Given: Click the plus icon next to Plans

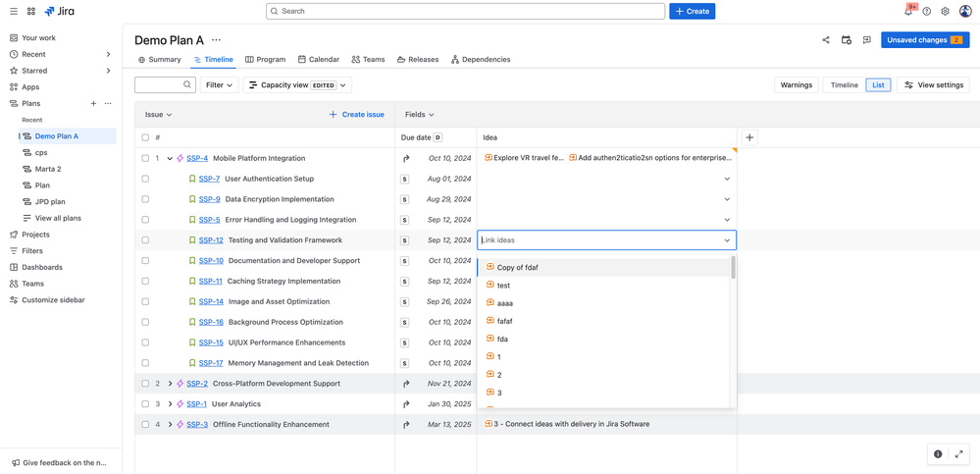Looking at the screenshot, I should [94, 103].
